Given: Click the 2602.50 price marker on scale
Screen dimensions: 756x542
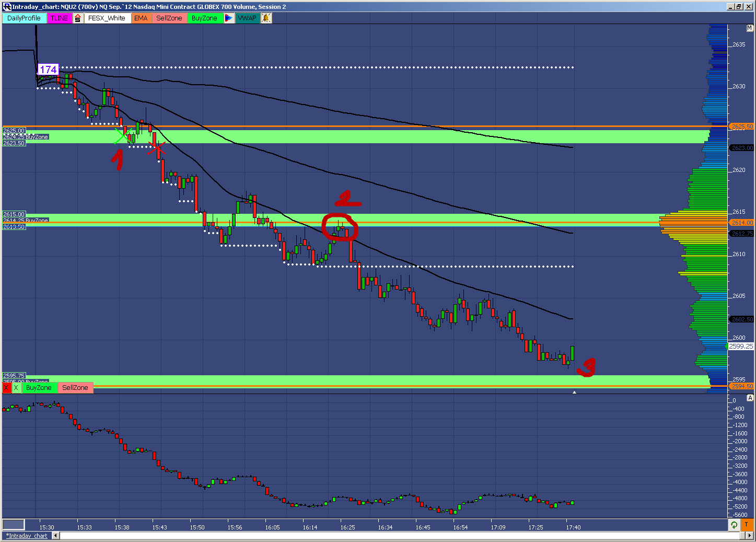Looking at the screenshot, I should coord(742,319).
